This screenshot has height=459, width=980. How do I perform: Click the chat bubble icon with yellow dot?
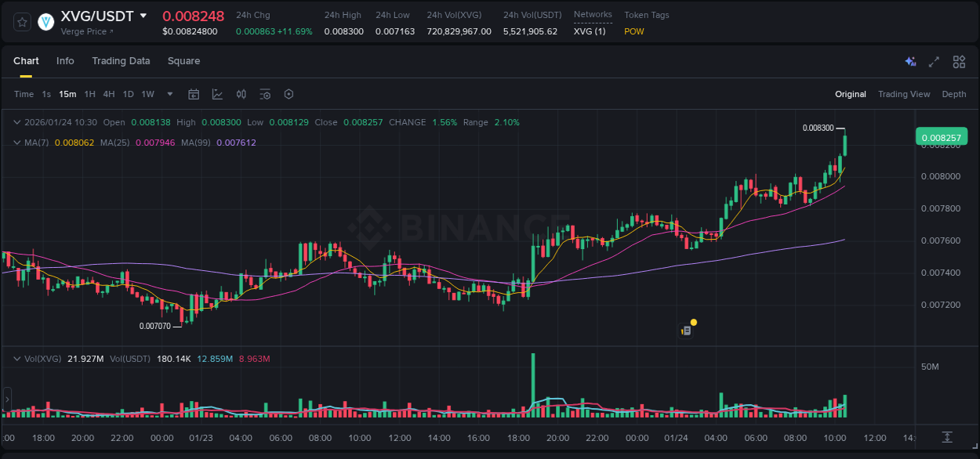click(x=686, y=327)
